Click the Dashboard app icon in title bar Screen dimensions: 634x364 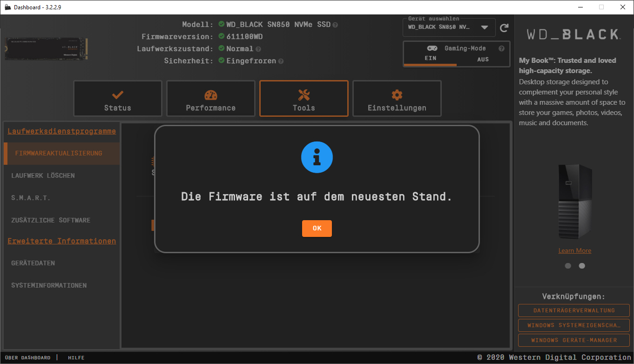(x=8, y=7)
